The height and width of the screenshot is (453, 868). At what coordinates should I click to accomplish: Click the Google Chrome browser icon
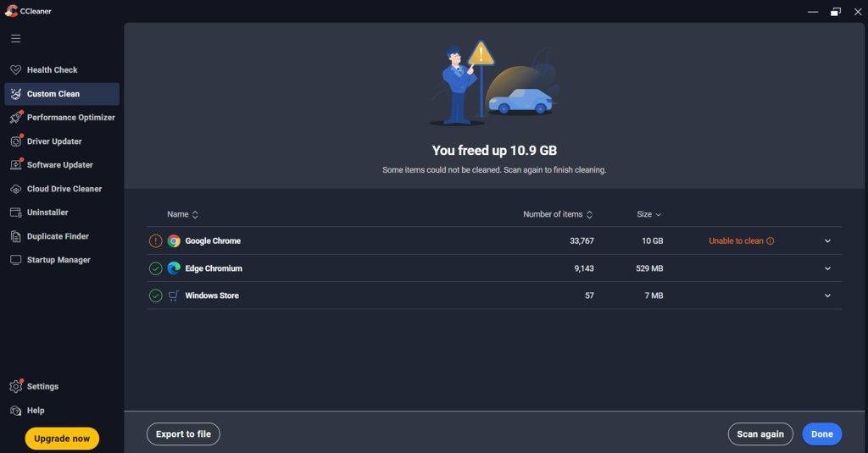coord(174,240)
